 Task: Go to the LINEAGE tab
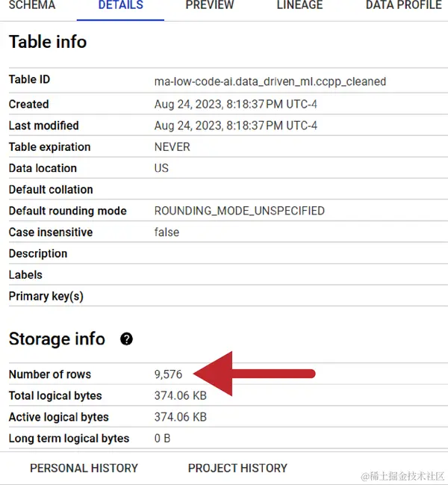tap(299, 5)
